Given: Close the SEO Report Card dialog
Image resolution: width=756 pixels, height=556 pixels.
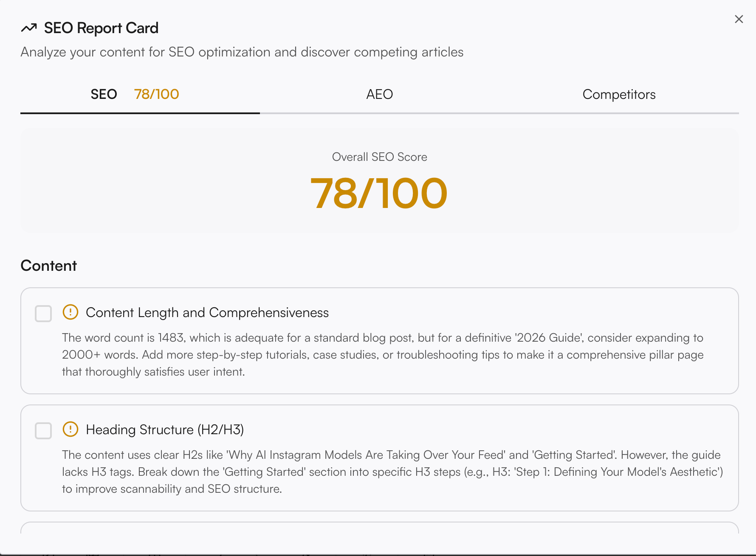Looking at the screenshot, I should coord(739,19).
